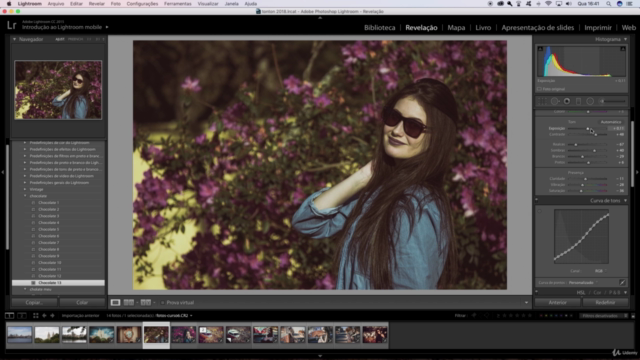Collapse the chocolate presets folder

(25, 196)
